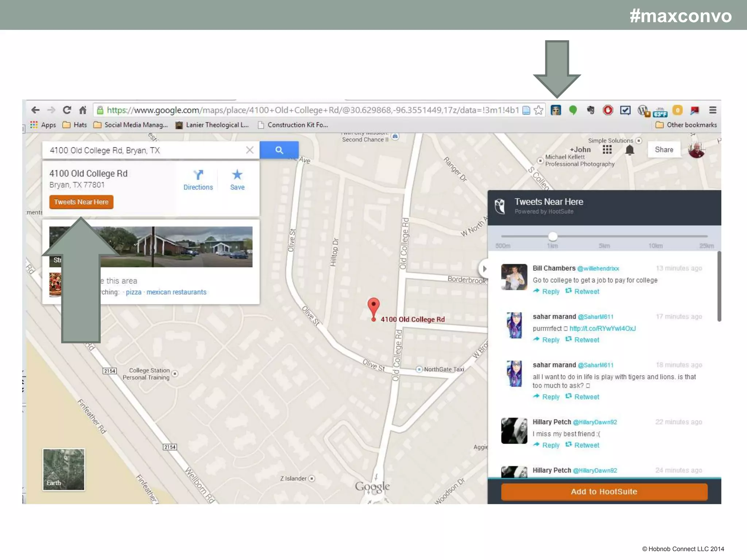Click the +John Google+ link

(x=580, y=149)
